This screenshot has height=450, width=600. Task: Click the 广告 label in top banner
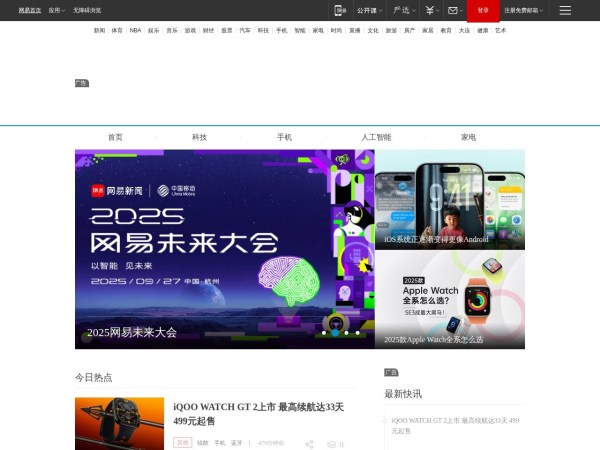tap(82, 83)
